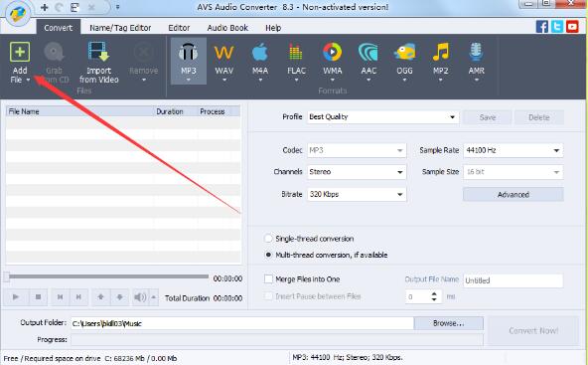Screen dimensions: 588x365
Task: Switch to the Convert tab
Action: [x=59, y=28]
